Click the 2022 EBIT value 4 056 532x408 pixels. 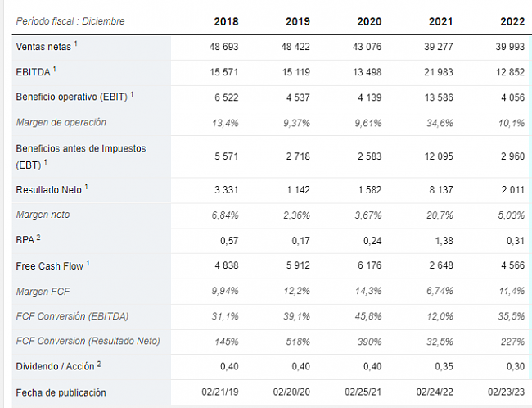coord(512,97)
